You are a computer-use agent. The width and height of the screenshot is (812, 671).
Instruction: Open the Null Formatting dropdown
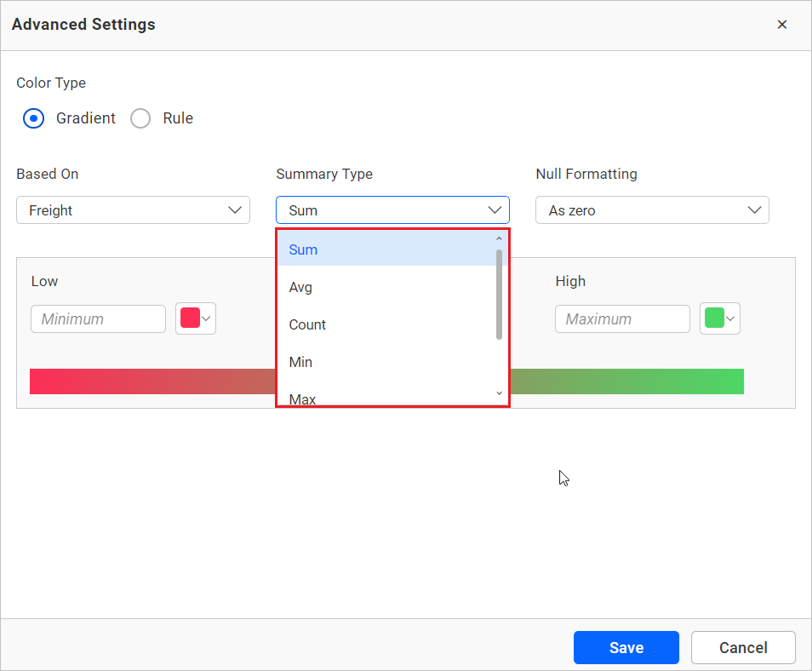click(x=652, y=209)
